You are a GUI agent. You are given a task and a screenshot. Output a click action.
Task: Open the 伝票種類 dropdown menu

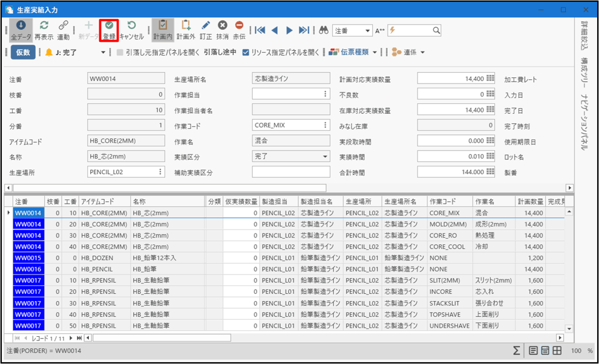click(x=375, y=53)
